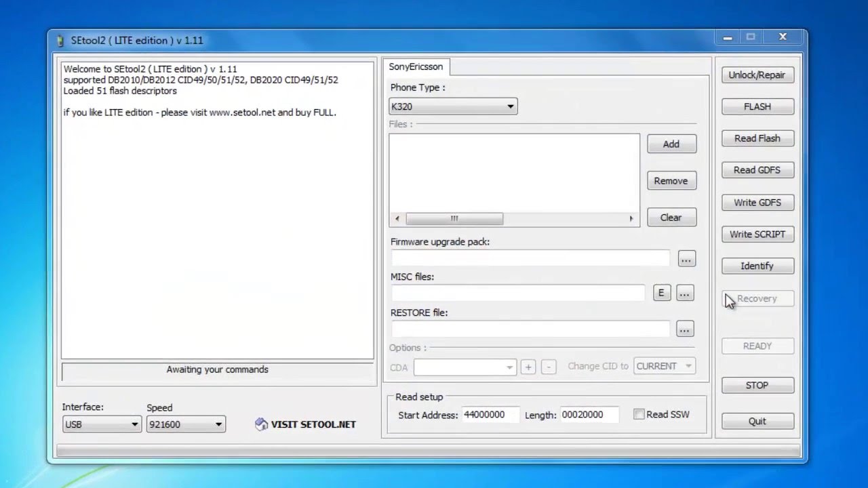Image resolution: width=868 pixels, height=488 pixels.
Task: Click inside the empty Files list box
Action: tap(514, 173)
